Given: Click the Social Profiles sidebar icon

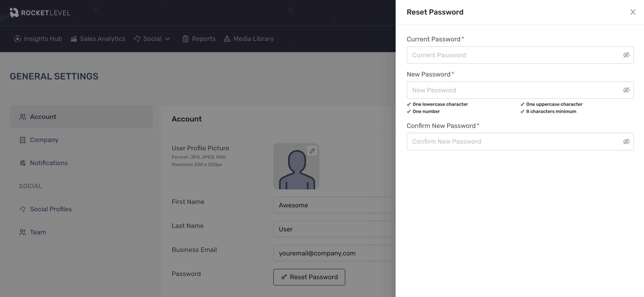Looking at the screenshot, I should point(22,209).
